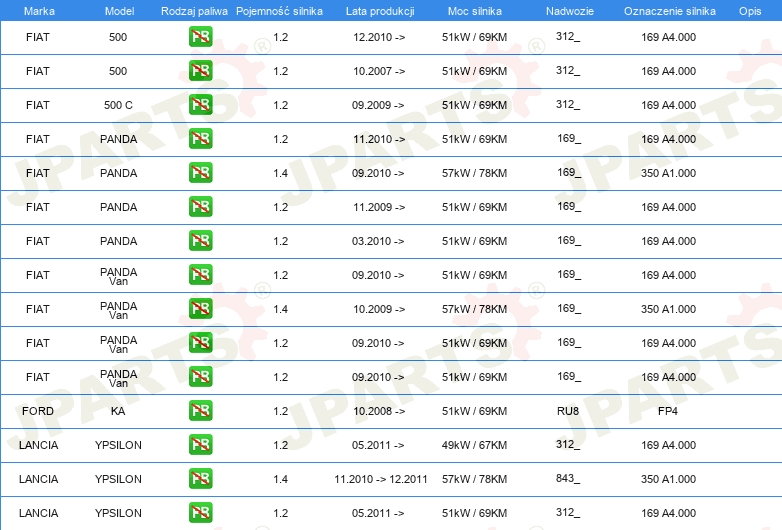Click 57kW / 78KM in the LANCIA YPSILON row

(474, 479)
